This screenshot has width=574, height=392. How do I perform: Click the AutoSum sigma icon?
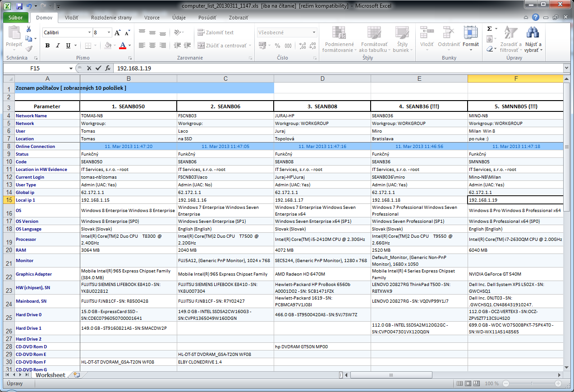pos(490,28)
